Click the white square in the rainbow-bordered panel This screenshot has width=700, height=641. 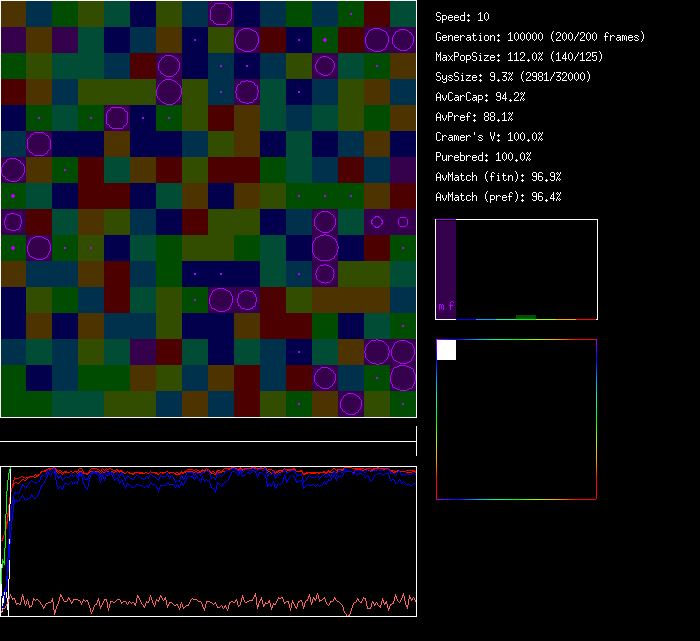coord(446,350)
